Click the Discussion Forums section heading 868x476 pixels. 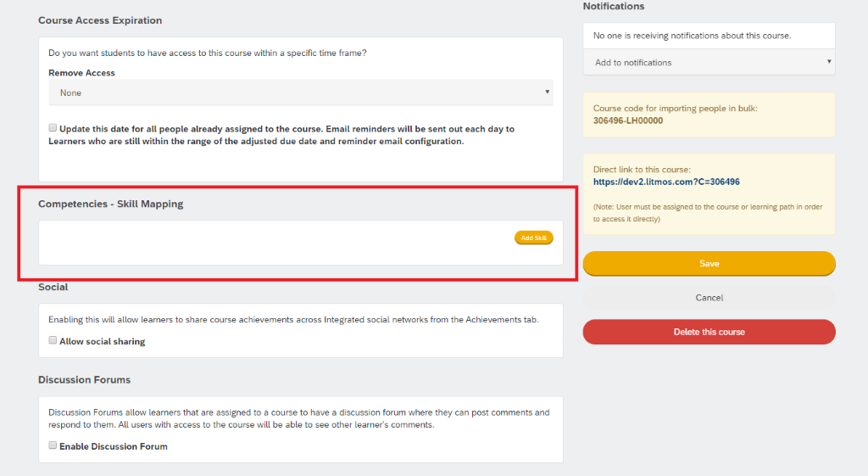tap(84, 379)
